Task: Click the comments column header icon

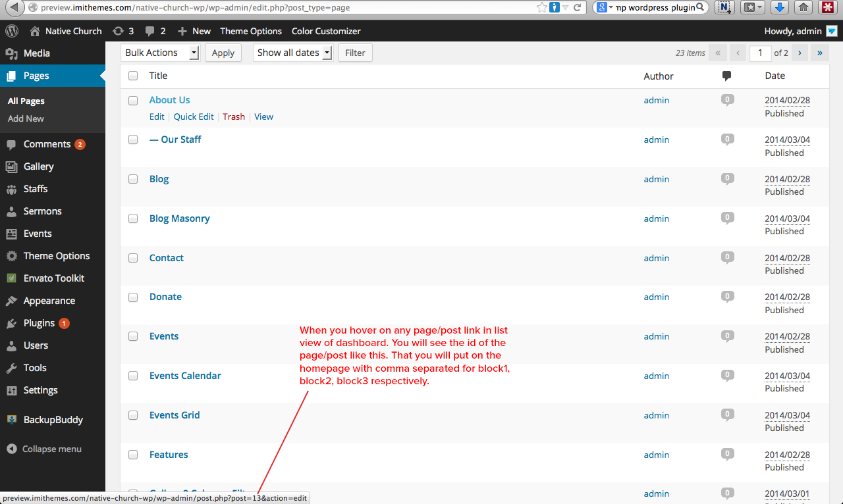Action: [x=726, y=76]
